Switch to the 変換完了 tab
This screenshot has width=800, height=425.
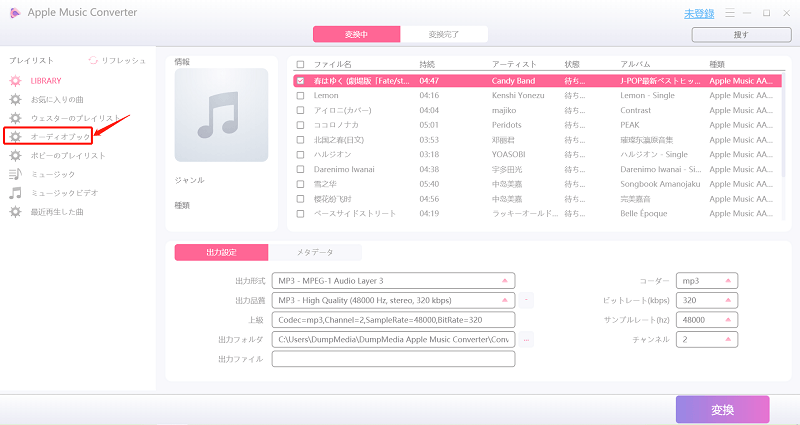(444, 34)
